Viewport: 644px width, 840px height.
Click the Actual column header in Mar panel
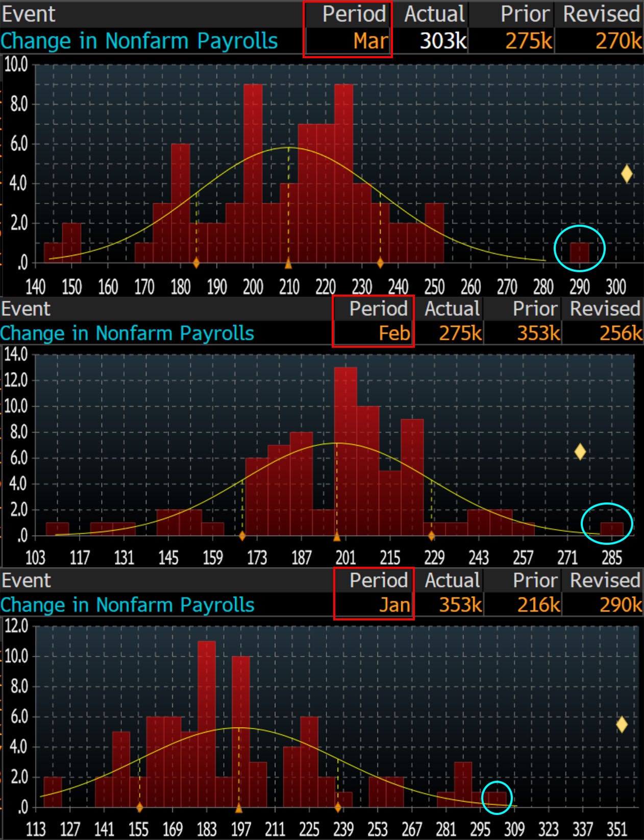(435, 14)
